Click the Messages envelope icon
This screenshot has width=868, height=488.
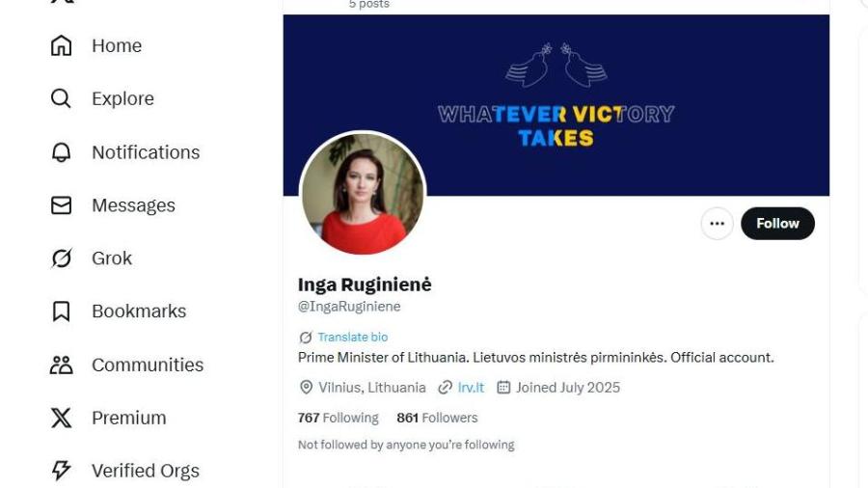(61, 205)
